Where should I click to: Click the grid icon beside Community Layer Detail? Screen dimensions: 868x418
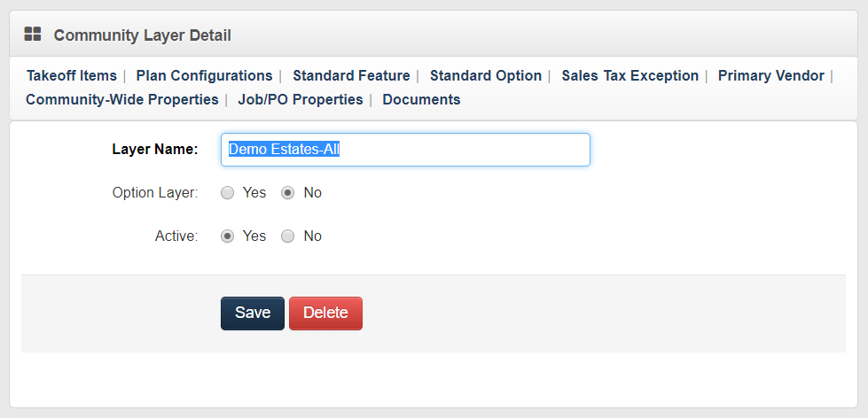[x=33, y=35]
